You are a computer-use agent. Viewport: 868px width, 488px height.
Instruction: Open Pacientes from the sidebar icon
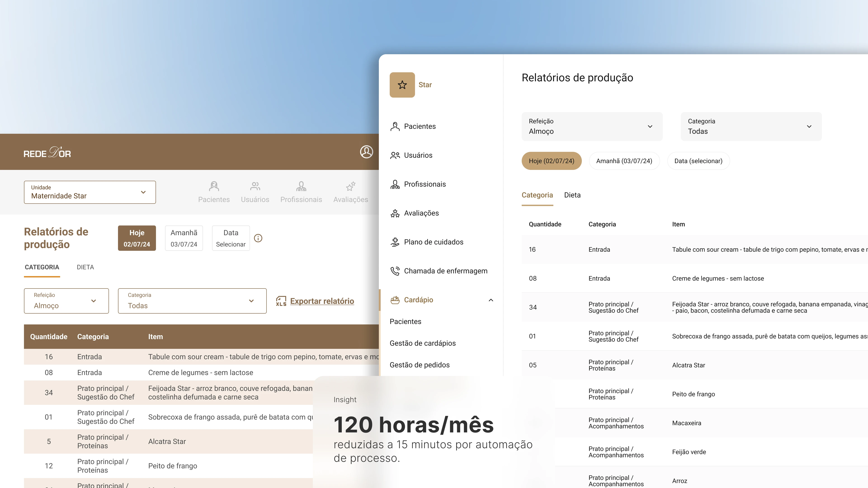pyautogui.click(x=395, y=126)
